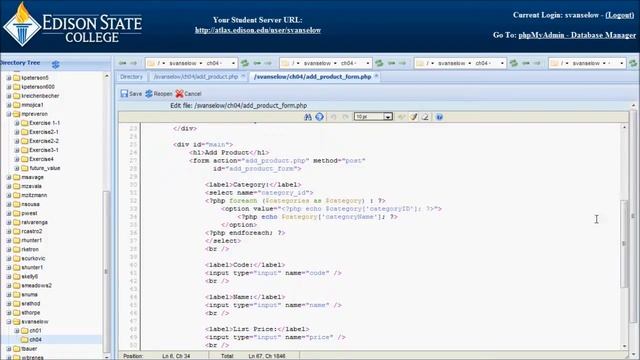Image resolution: width=640 pixels, height=360 pixels.
Task: Expand the kpeterson5 folder
Action: (x=9, y=78)
